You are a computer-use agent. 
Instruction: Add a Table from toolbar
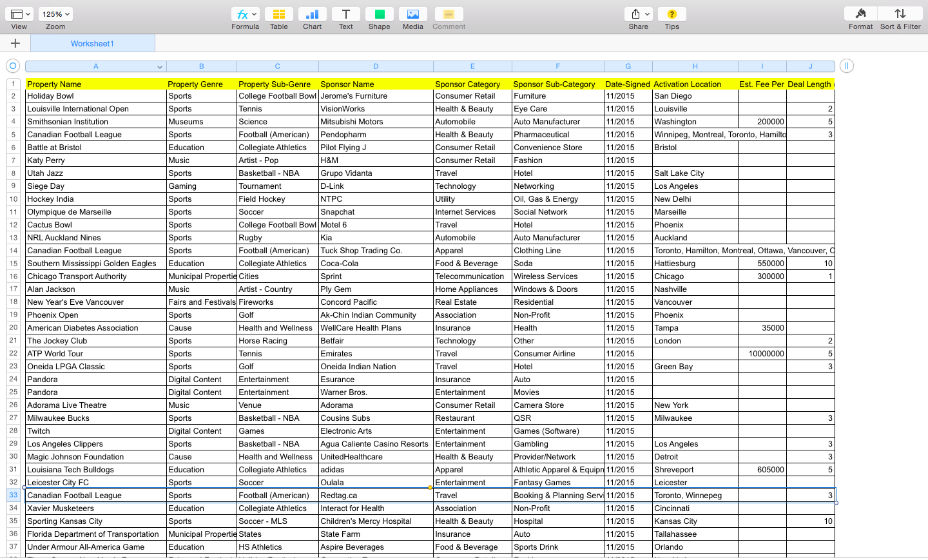(279, 14)
